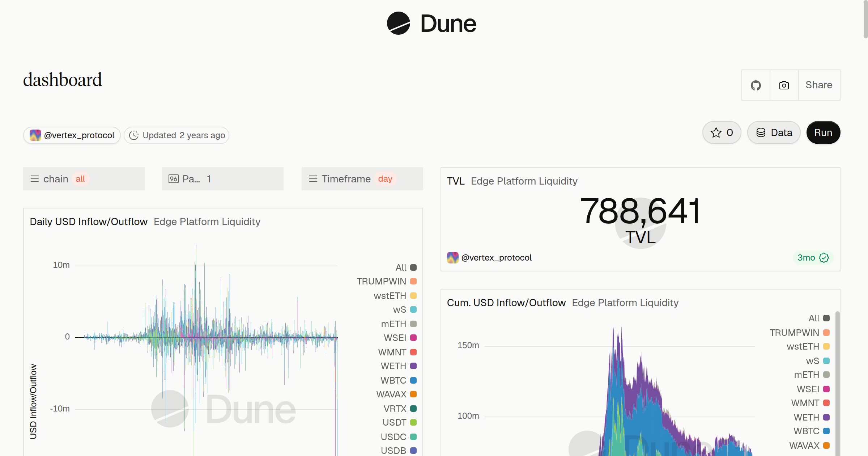The image size is (868, 456).
Task: Toggle All series in Cum. chart legend
Action: point(819,318)
